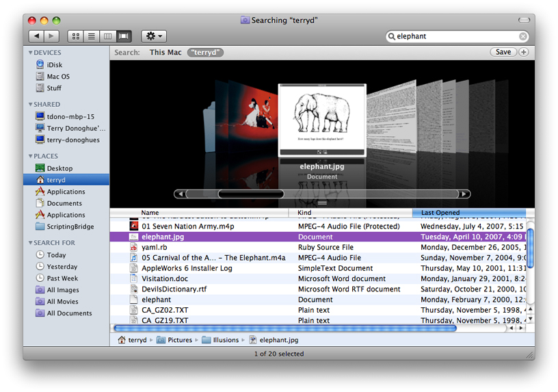Sort by the Kind column header
This screenshot has height=392, width=558.
[x=305, y=213]
